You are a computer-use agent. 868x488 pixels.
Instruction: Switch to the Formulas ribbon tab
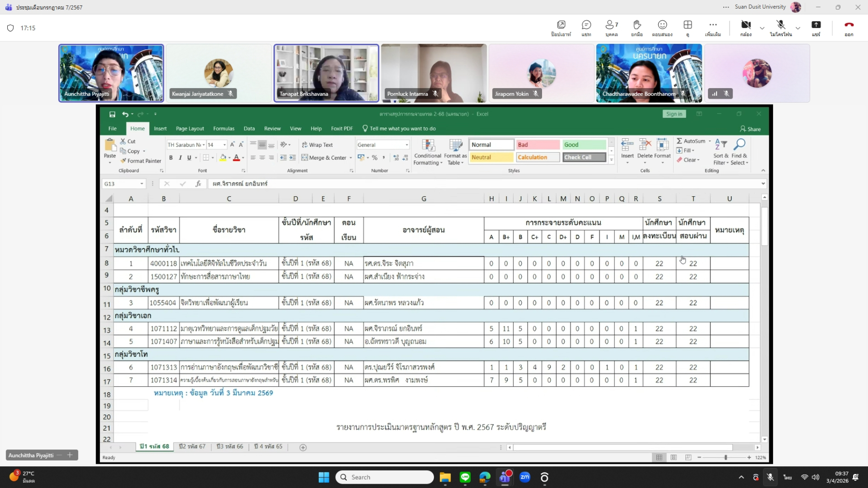pyautogui.click(x=224, y=129)
